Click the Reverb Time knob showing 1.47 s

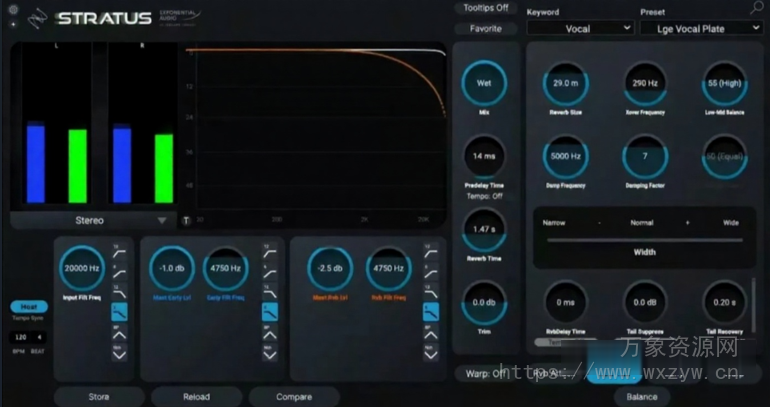pos(484,229)
